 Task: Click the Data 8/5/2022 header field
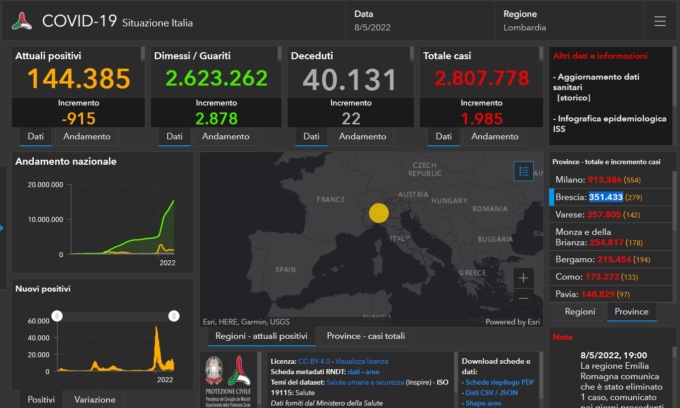(x=419, y=21)
